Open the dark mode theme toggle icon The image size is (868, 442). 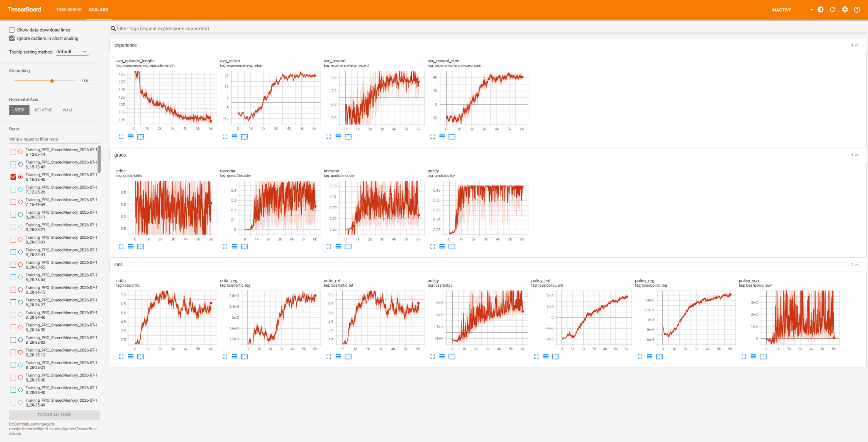[821, 9]
